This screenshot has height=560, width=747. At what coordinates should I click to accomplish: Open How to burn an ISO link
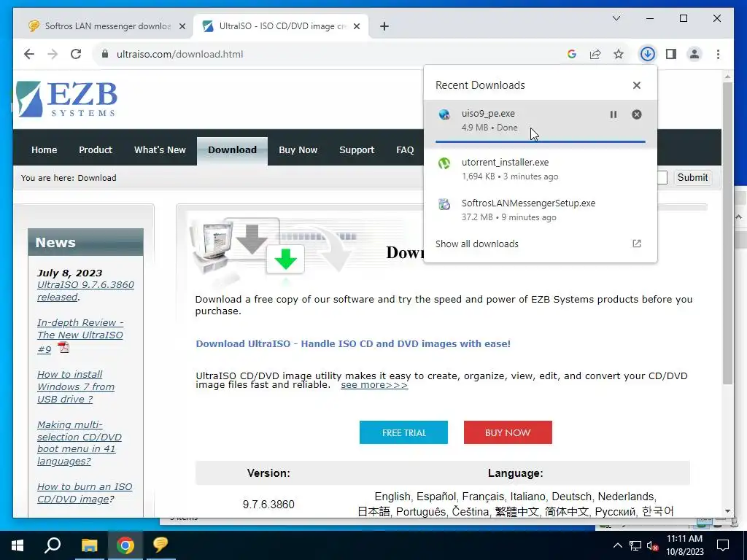click(x=85, y=493)
